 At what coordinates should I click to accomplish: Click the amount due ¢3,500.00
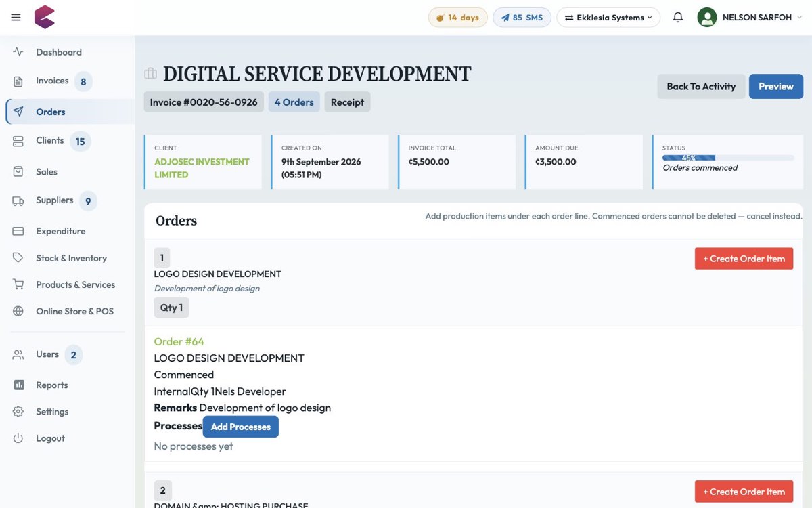(556, 162)
